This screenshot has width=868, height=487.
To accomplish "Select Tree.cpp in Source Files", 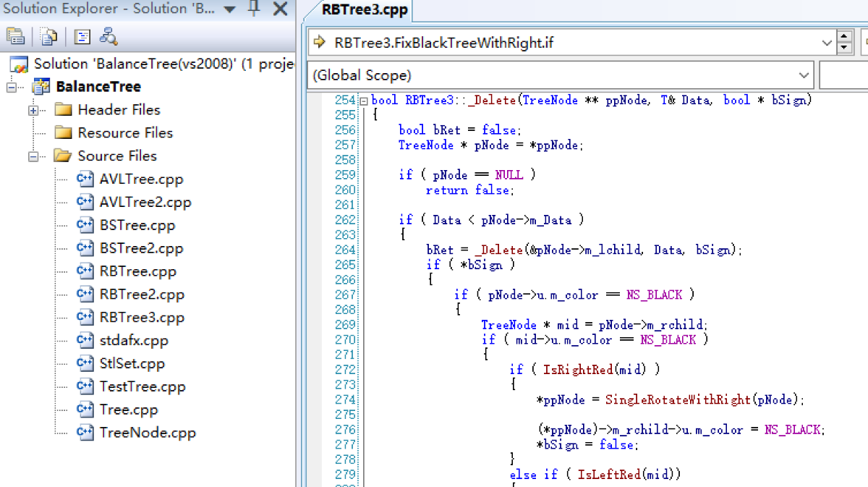I will pyautogui.click(x=129, y=410).
